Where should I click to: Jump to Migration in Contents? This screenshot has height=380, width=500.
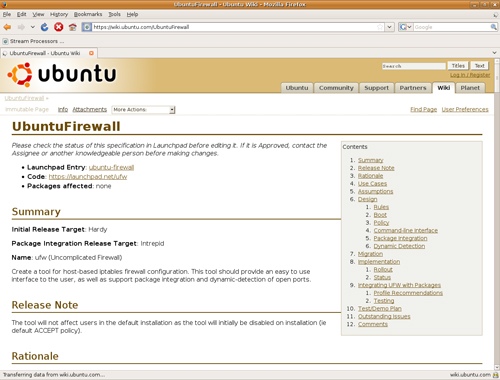[370, 254]
